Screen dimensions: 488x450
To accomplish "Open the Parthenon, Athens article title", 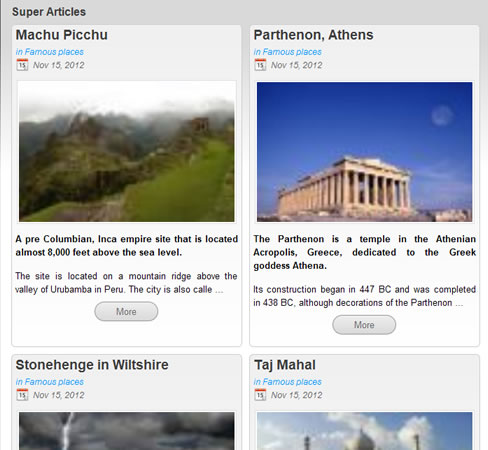I will tap(313, 35).
